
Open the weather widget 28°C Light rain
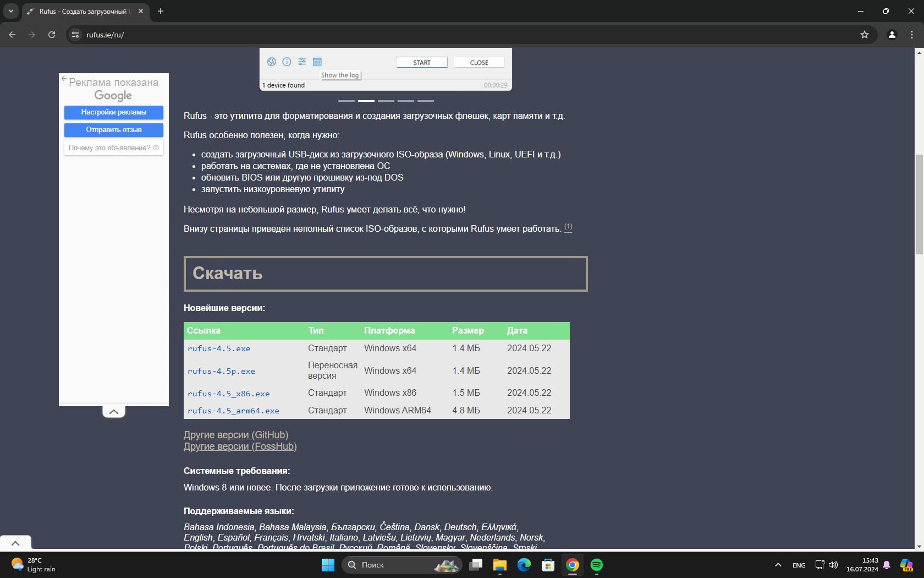[x=34, y=565]
